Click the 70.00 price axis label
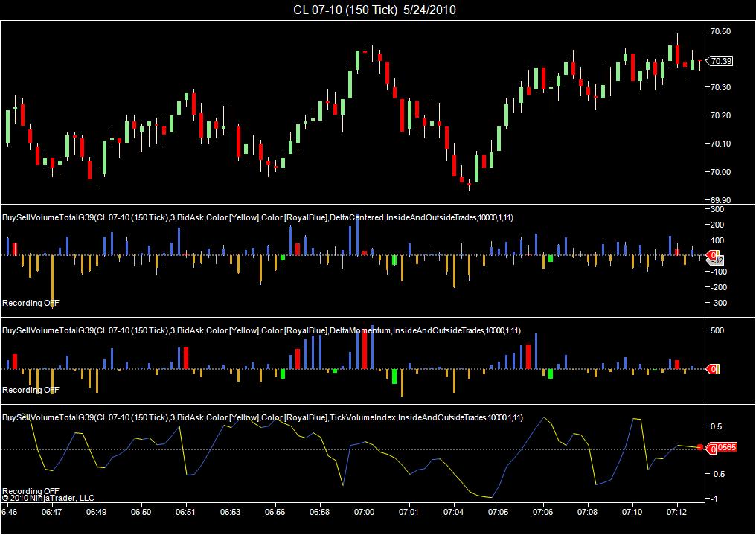This screenshot has width=756, height=535. tap(720, 172)
